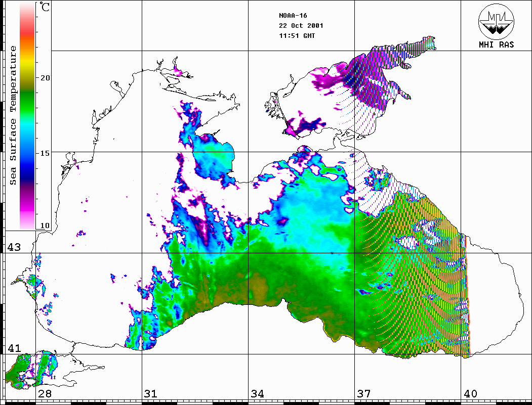The width and height of the screenshot is (532, 405).
Task: Click the temperature color scale bar
Action: 27,116
